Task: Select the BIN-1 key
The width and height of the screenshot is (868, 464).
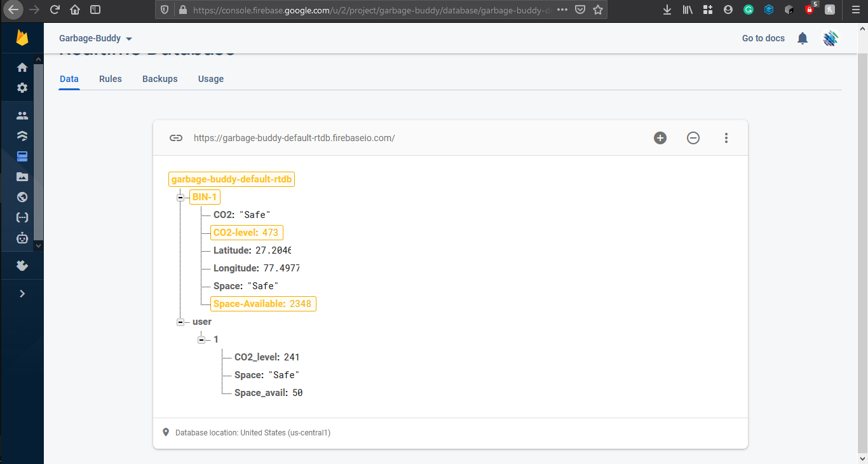Action: [x=205, y=197]
